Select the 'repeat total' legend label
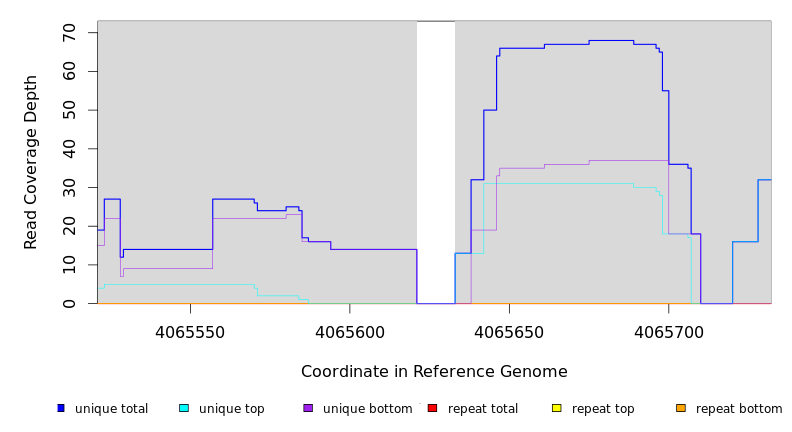This screenshot has width=792, height=432. 483,409
